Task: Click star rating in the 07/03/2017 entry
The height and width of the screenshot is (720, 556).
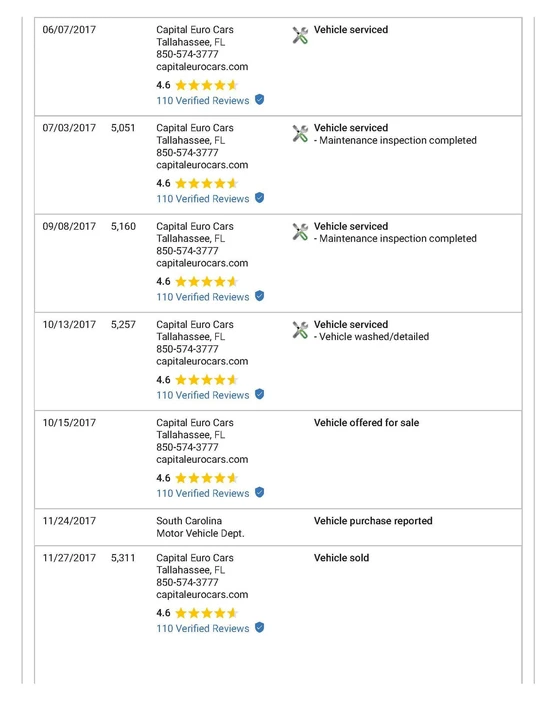Action: (x=207, y=184)
